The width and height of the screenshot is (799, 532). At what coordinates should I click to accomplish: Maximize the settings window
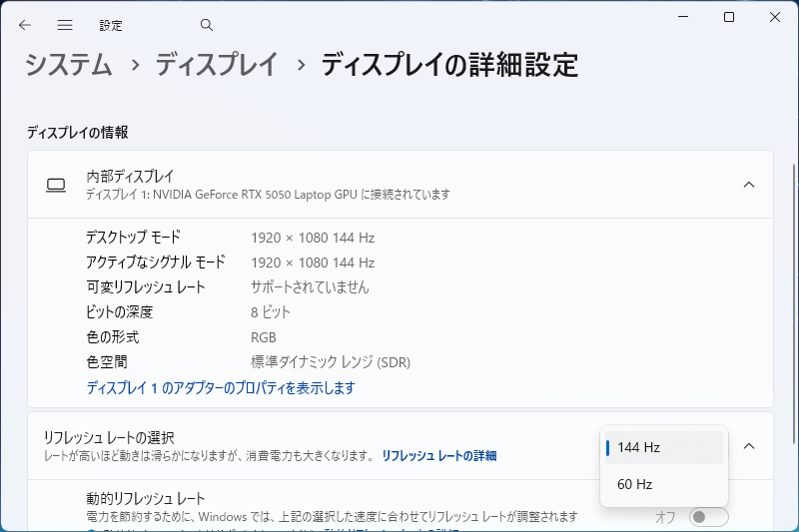click(729, 17)
